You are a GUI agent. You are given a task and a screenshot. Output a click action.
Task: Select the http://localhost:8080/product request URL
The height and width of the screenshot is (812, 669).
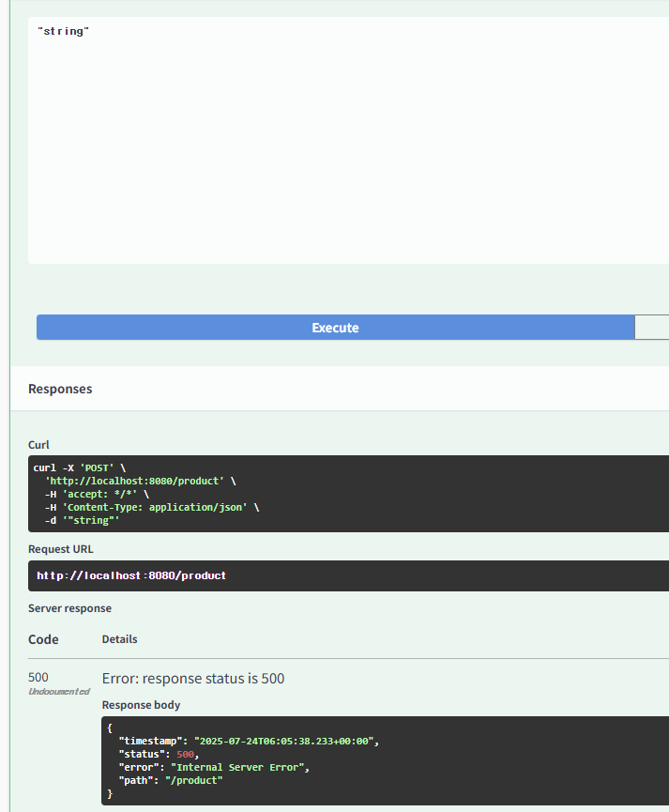131,575
